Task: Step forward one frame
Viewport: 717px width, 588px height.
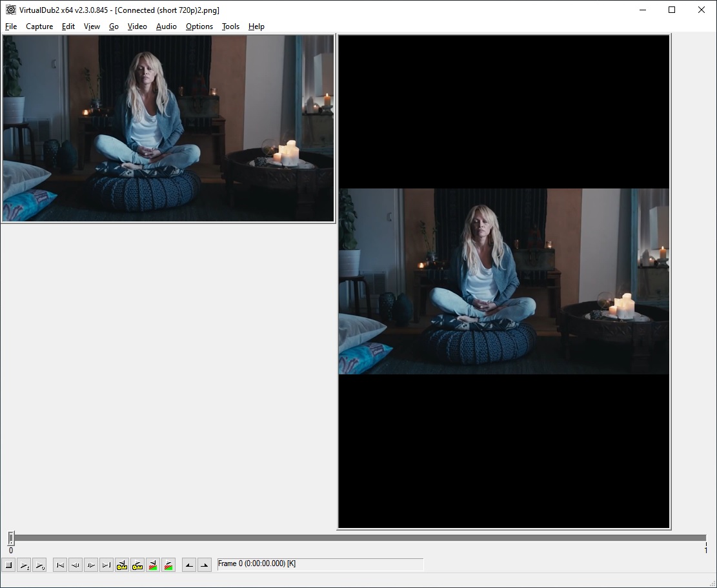Action: (x=91, y=565)
